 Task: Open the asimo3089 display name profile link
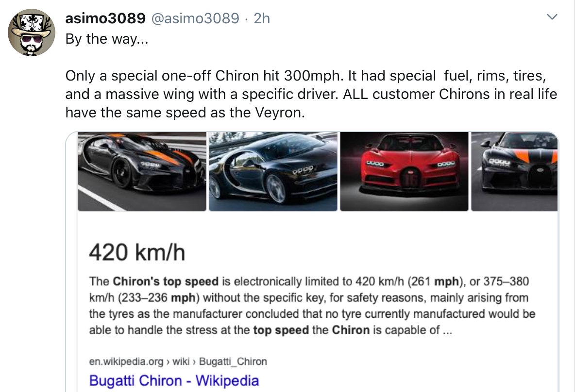pyautogui.click(x=105, y=18)
